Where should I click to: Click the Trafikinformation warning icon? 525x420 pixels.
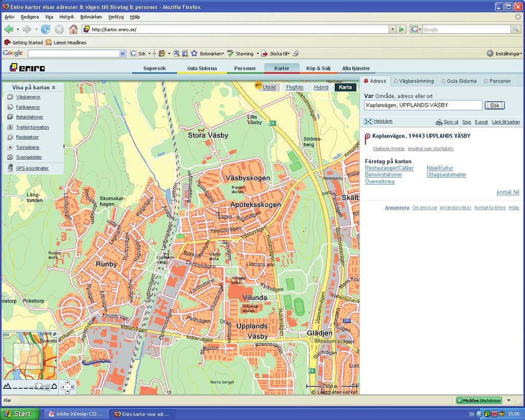tap(10, 127)
